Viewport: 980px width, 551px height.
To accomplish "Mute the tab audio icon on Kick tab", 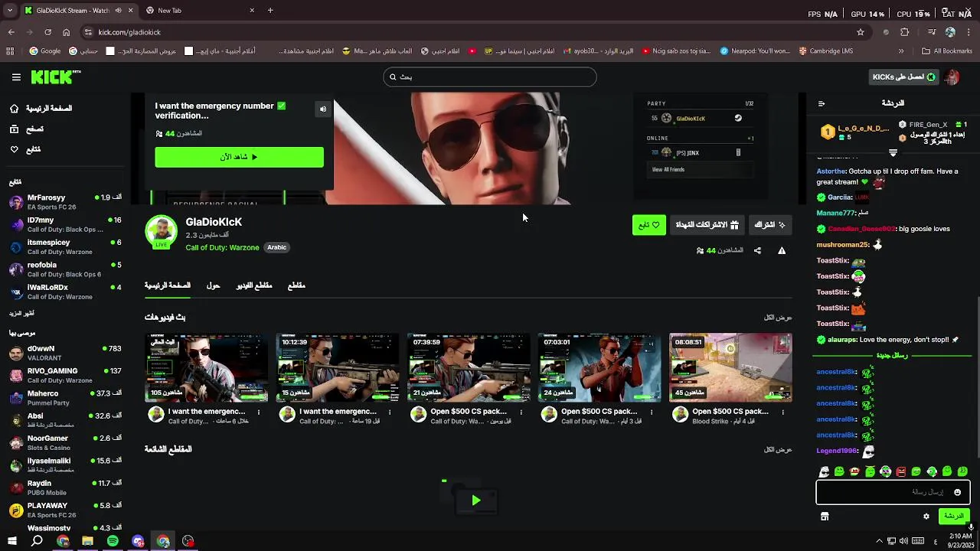I will [118, 11].
